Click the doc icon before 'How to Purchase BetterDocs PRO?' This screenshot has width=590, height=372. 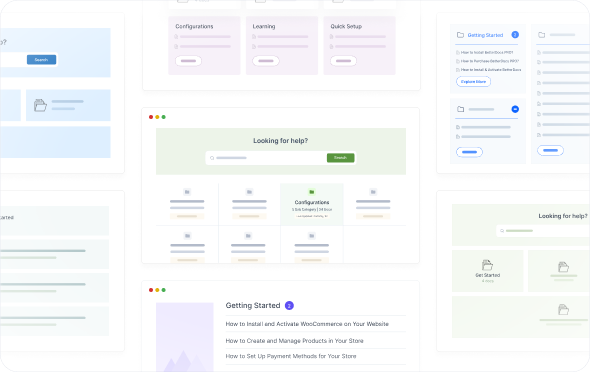click(458, 61)
